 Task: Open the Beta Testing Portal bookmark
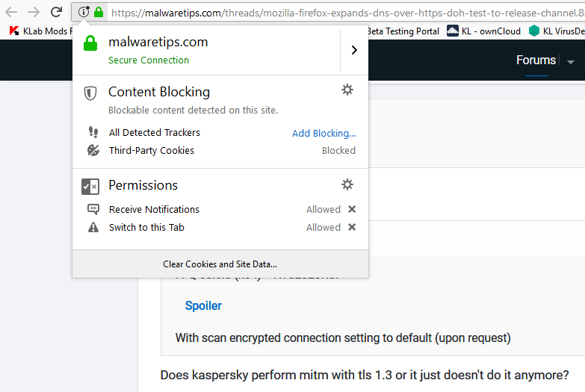[x=403, y=31]
